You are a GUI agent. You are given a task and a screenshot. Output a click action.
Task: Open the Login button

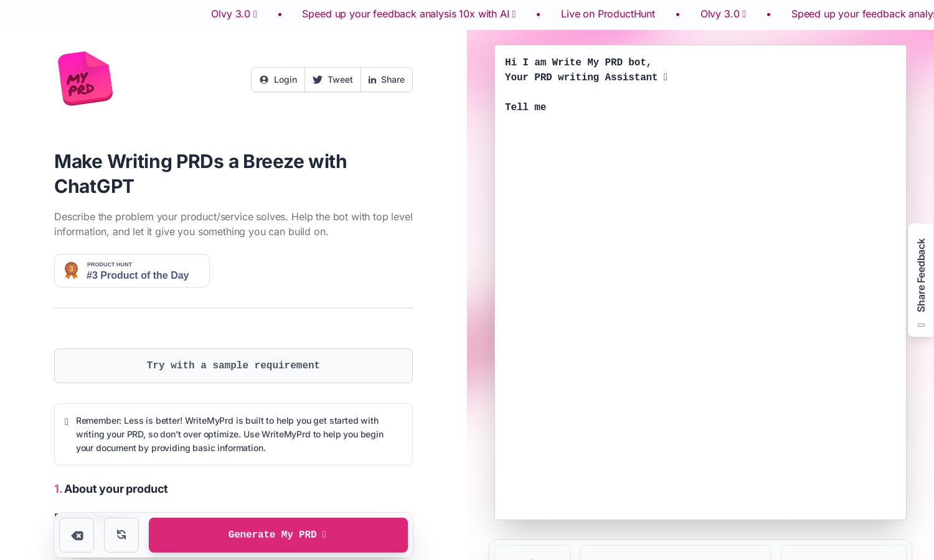click(x=278, y=80)
